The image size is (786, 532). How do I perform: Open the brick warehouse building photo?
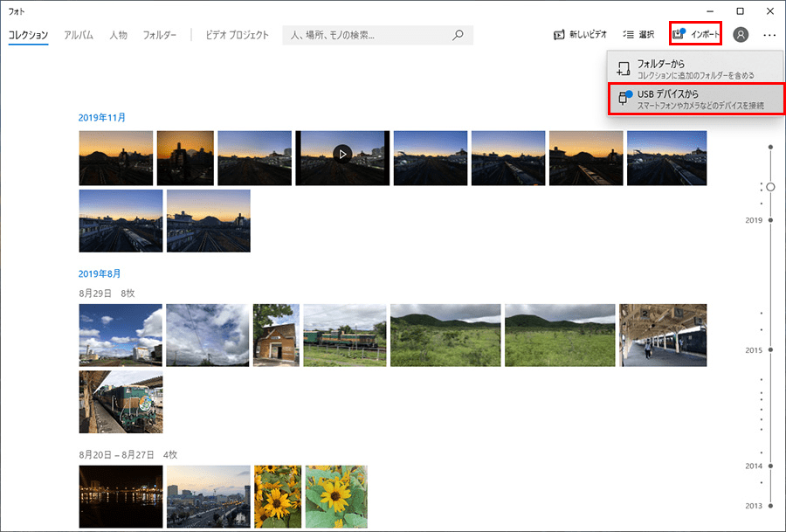(x=276, y=335)
